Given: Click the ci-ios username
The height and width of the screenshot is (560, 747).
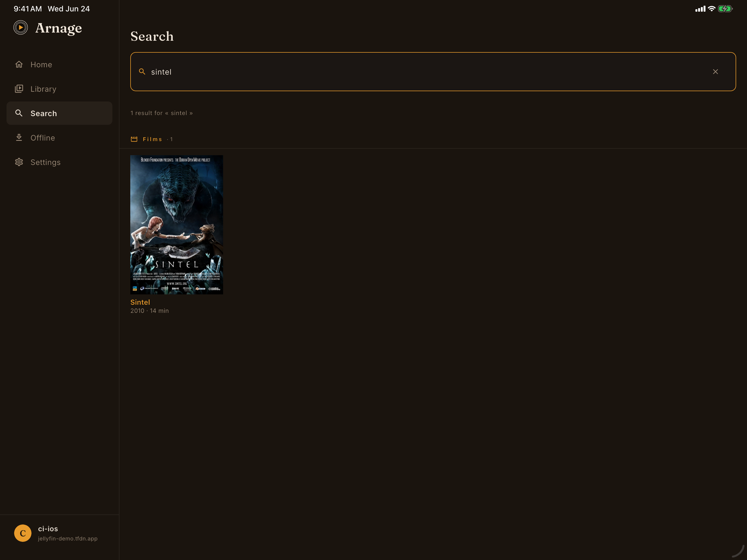Looking at the screenshot, I should (48, 529).
